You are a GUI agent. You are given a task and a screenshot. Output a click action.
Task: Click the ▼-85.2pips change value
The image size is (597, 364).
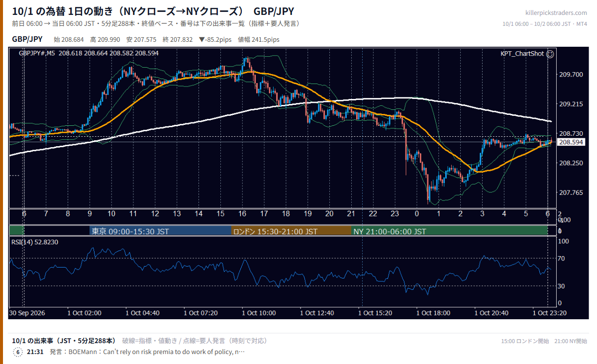coord(215,40)
